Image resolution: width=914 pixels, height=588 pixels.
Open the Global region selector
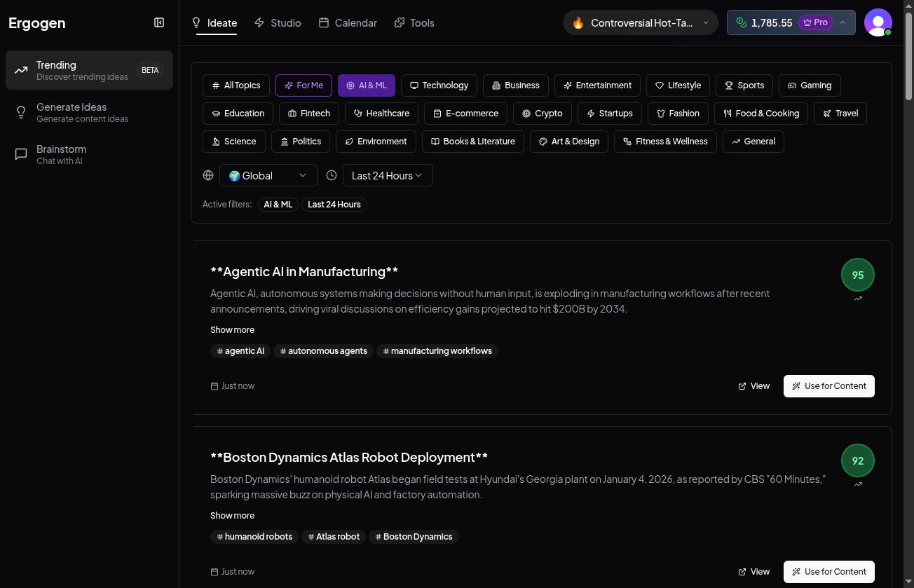click(267, 175)
